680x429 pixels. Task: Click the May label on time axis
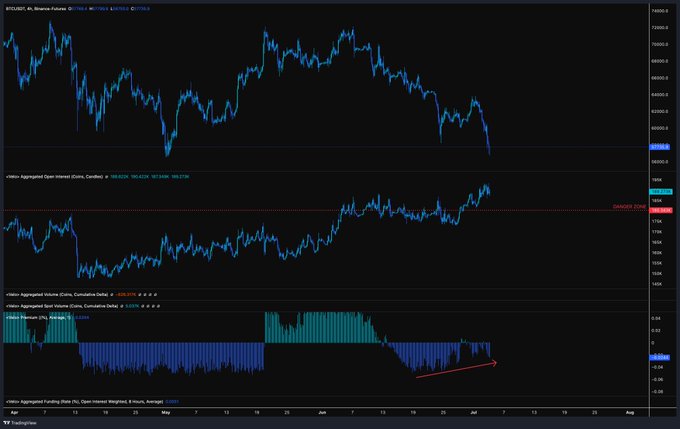(x=166, y=411)
